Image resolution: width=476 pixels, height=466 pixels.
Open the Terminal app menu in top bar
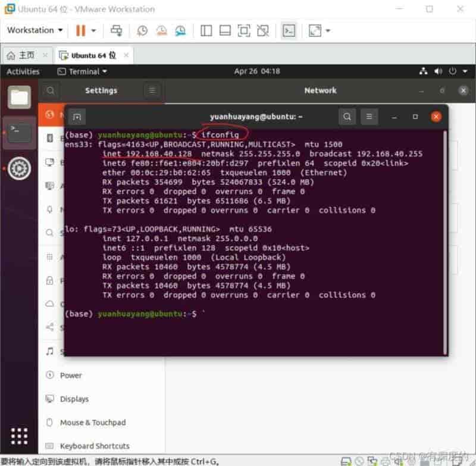tap(83, 71)
